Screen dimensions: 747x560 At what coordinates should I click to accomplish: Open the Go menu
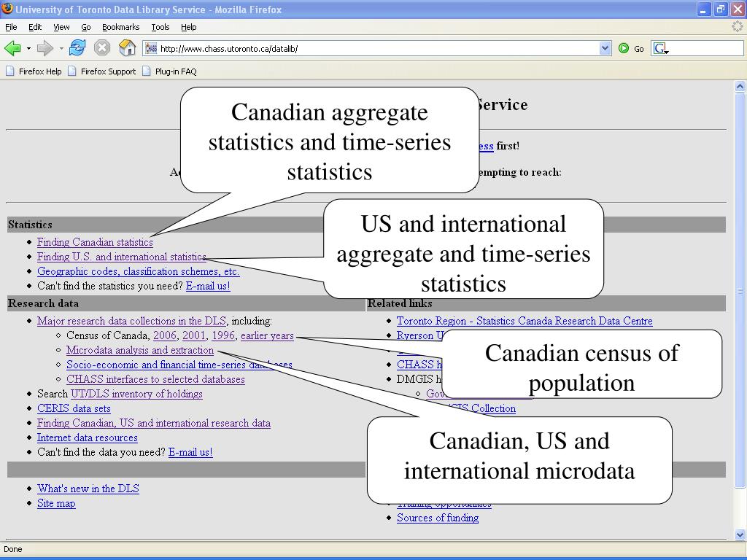(x=86, y=27)
